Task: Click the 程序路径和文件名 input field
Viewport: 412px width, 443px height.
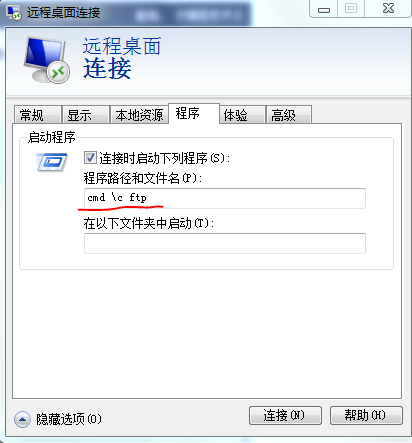Action: pyautogui.click(x=225, y=198)
